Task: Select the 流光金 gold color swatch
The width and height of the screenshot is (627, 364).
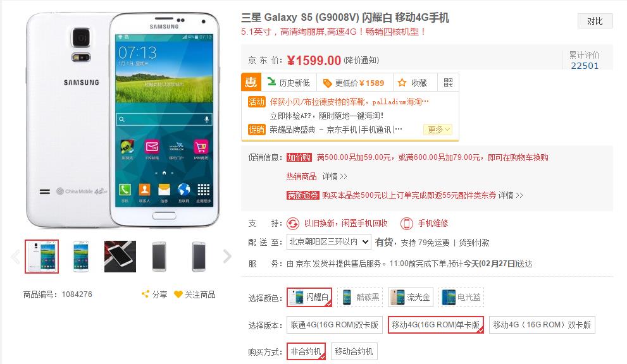Action: pyautogui.click(x=410, y=297)
